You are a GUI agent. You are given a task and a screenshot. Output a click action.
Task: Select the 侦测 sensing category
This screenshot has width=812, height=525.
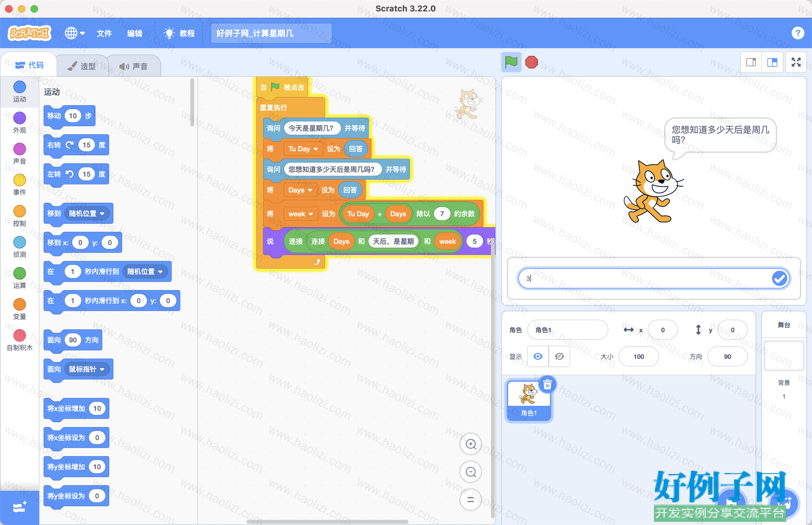click(19, 247)
